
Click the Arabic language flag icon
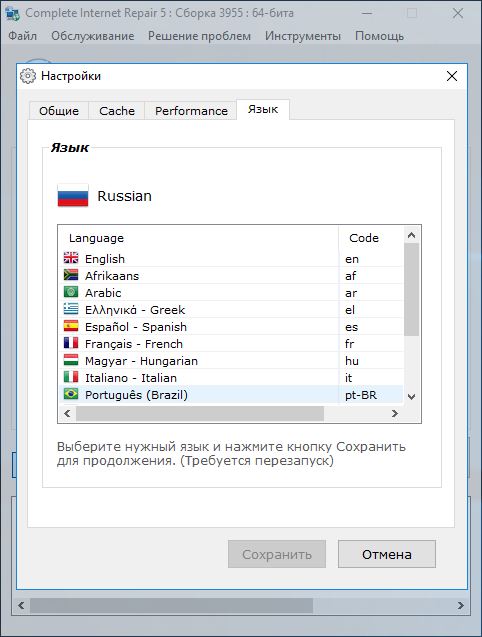(x=71, y=292)
